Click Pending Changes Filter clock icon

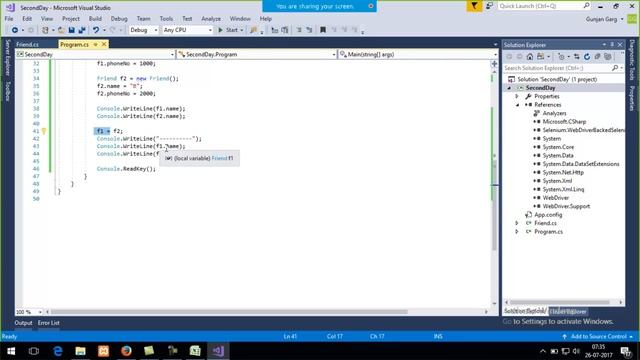[562, 57]
